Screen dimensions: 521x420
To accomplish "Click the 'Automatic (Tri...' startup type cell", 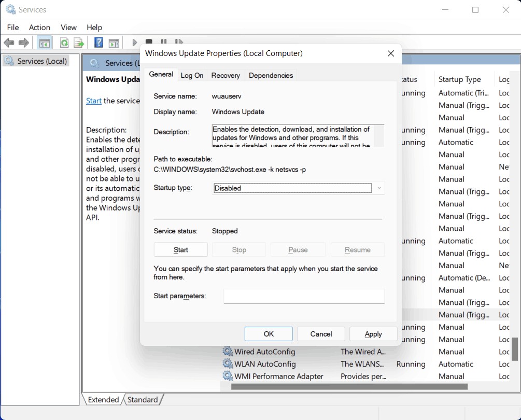I will [463, 93].
